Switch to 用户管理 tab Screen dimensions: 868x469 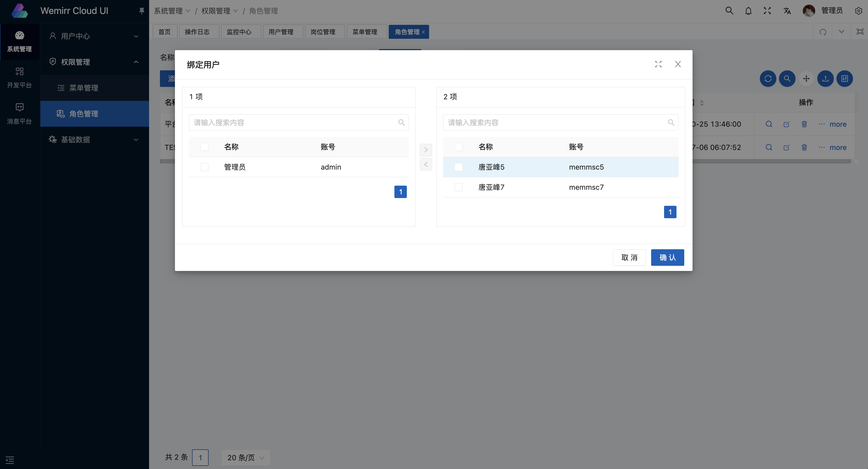[x=281, y=32]
